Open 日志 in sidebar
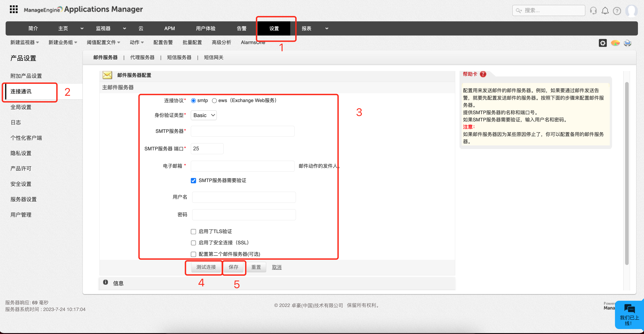Viewport: 644px width, 334px height. (16, 122)
